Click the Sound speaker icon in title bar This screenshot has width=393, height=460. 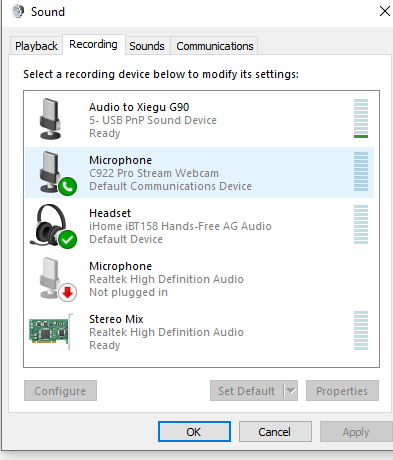[18, 11]
